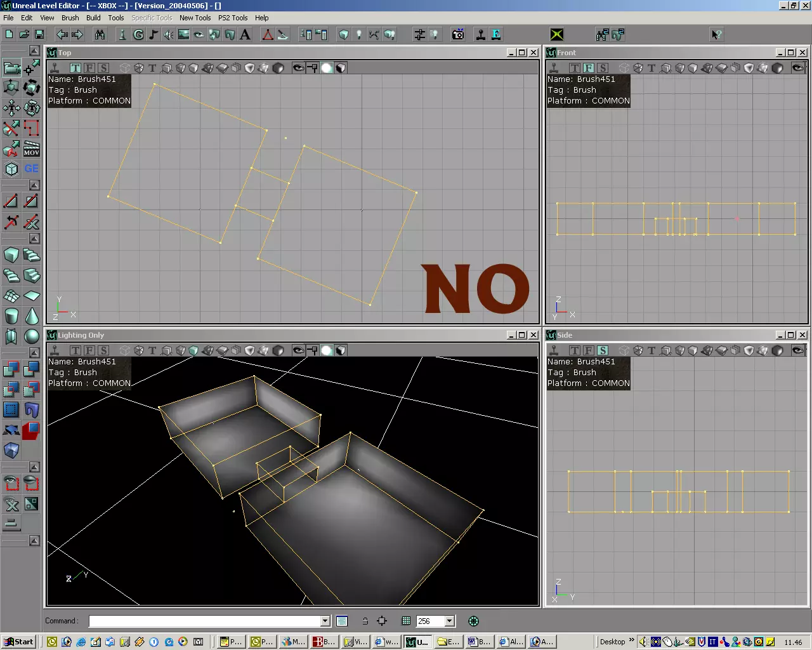
Task: Click the Save level floppy icon
Action: tap(39, 35)
